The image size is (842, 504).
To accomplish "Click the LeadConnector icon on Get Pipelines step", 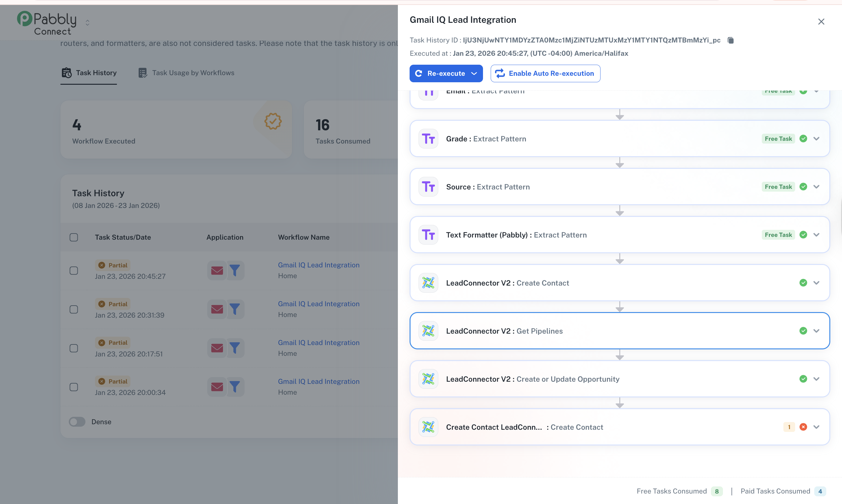I will (x=428, y=331).
